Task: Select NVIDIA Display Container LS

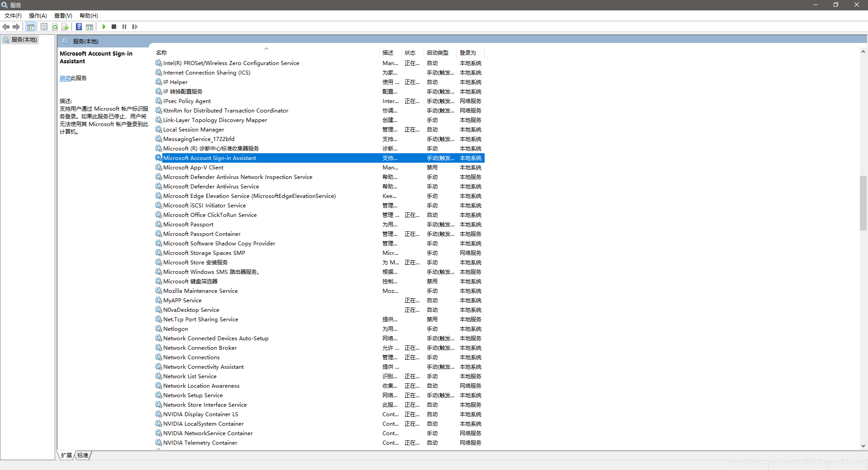Action: (x=319, y=414)
